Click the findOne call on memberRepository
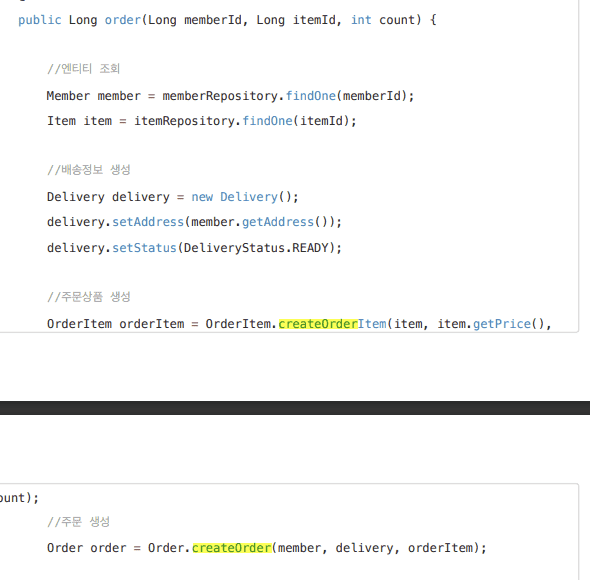This screenshot has width=590, height=580. (310, 96)
